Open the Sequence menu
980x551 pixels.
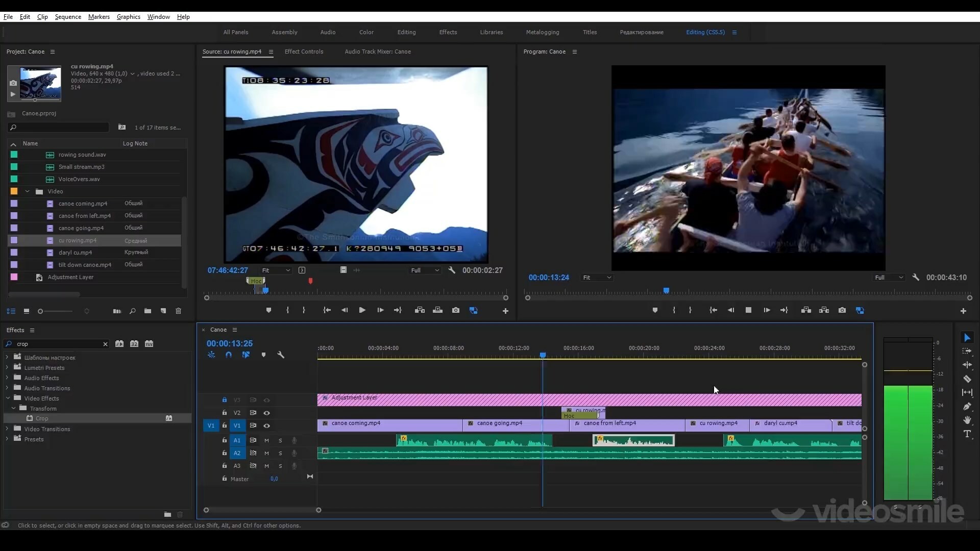68,17
